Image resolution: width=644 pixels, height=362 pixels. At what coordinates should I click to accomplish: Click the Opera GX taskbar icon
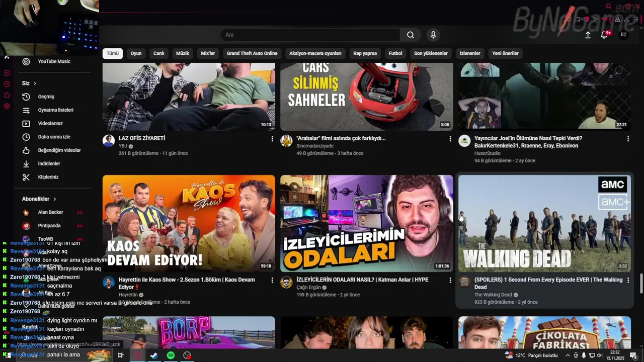(137, 355)
